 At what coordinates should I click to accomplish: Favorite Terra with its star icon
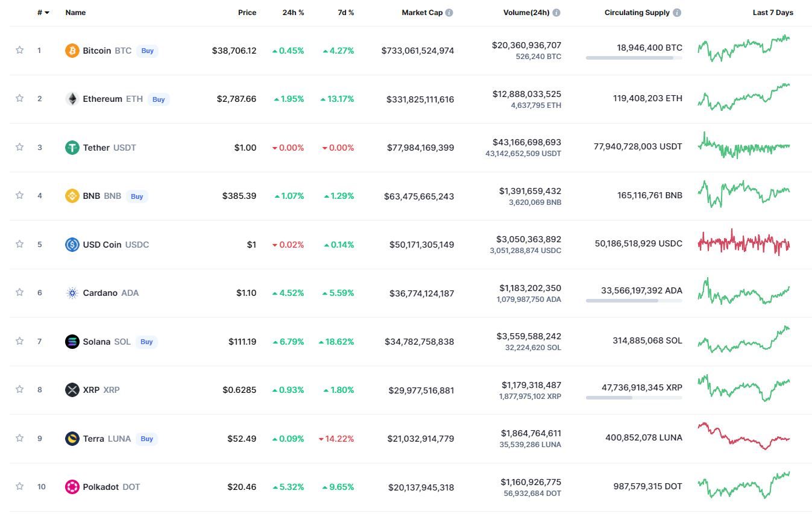pyautogui.click(x=19, y=438)
